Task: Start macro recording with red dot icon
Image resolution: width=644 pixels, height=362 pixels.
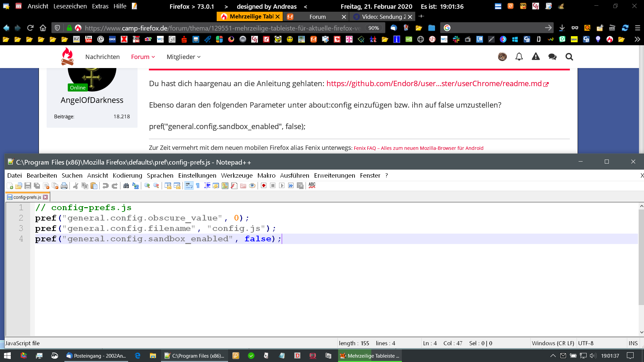Action: click(264, 186)
